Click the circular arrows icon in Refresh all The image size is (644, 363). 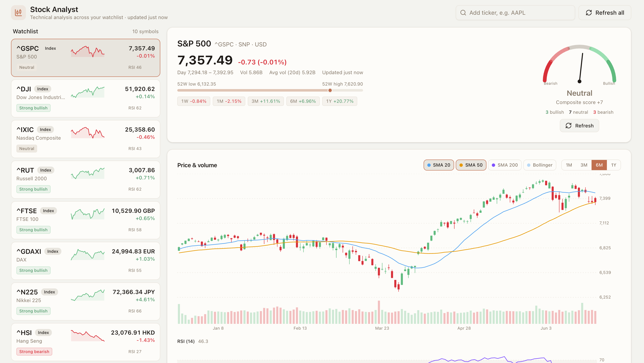[589, 13]
